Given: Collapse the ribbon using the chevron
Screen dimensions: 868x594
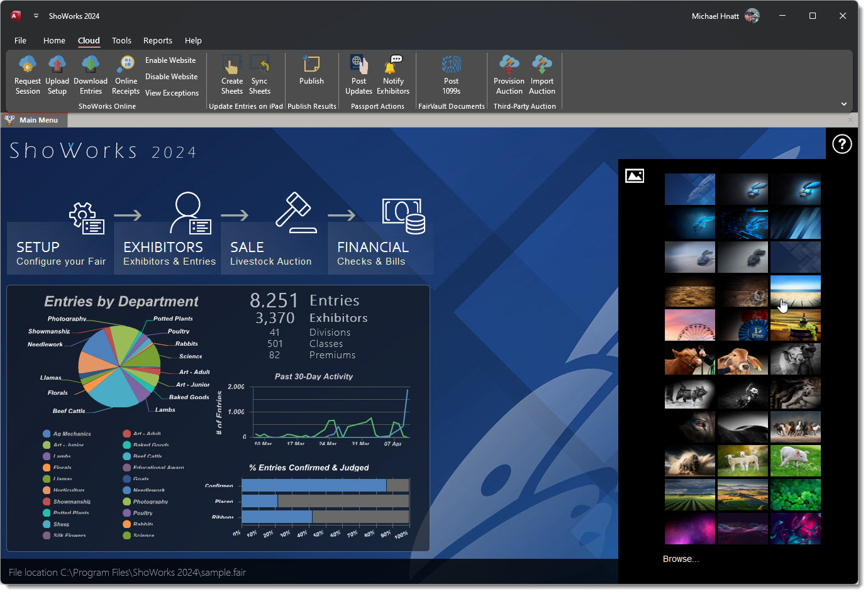Looking at the screenshot, I should click(x=844, y=104).
